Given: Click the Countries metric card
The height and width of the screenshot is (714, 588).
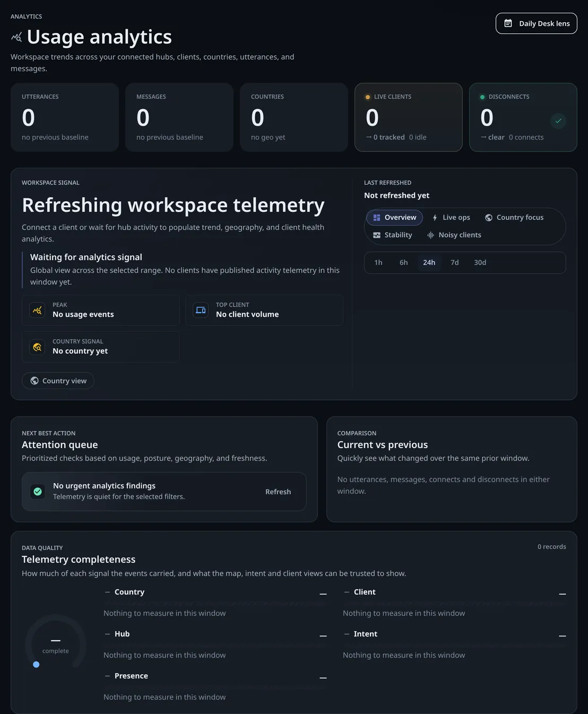Looking at the screenshot, I should 294,117.
